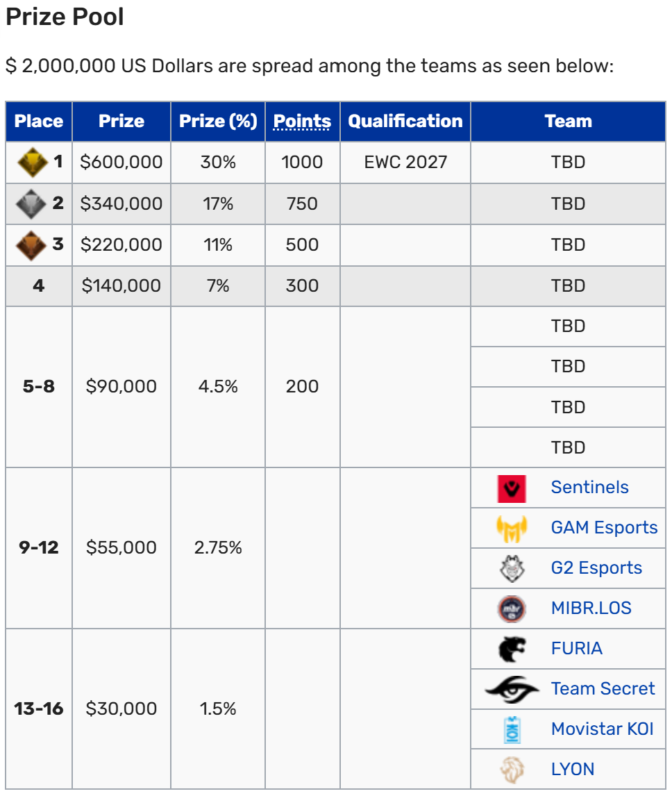Click the gold first place trophy icon
The image size is (672, 796).
[x=33, y=162]
